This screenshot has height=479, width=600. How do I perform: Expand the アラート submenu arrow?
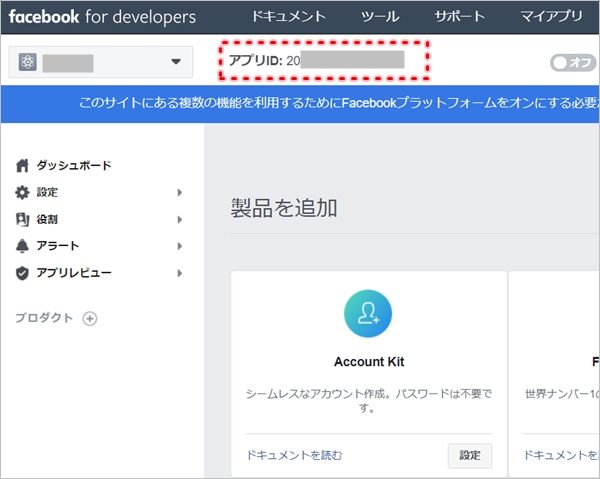pos(179,246)
